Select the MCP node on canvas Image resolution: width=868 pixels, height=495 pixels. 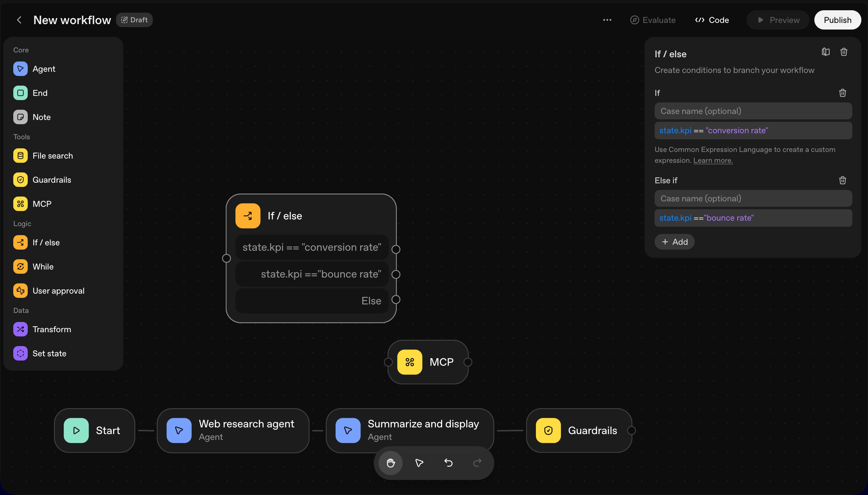(428, 362)
